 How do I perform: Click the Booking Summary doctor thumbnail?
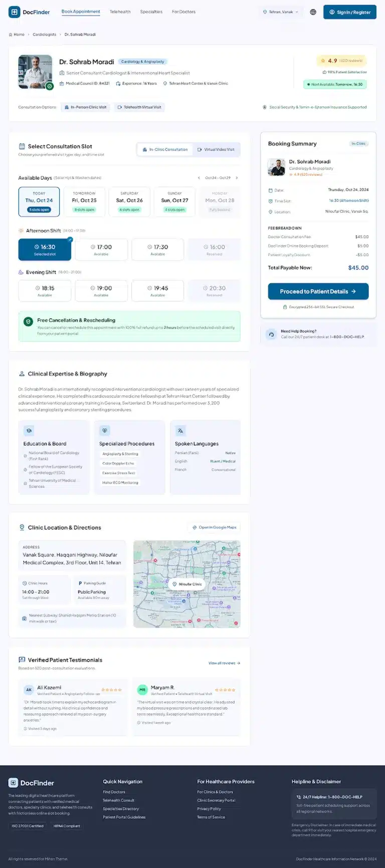277,167
